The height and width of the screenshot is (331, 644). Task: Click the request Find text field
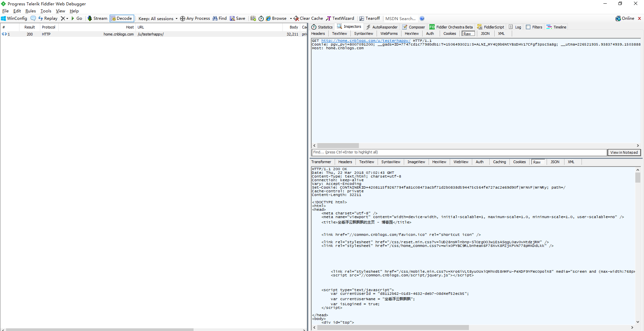pyautogui.click(x=459, y=152)
